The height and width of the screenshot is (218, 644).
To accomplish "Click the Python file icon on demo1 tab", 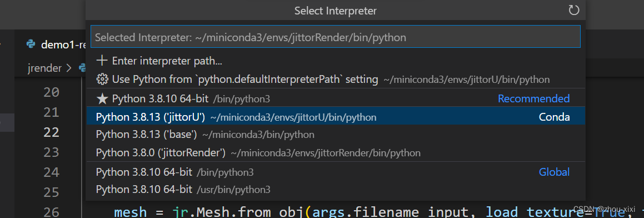I will (31, 44).
